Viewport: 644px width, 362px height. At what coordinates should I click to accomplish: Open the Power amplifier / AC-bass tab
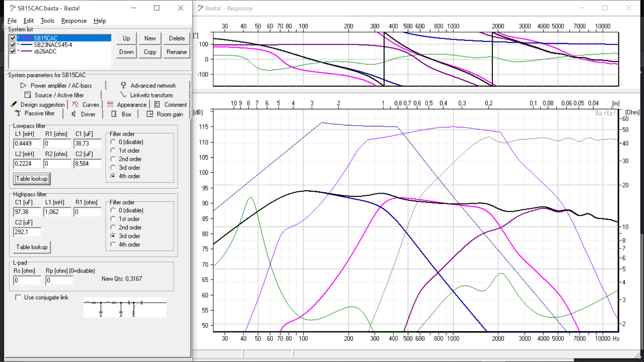tap(56, 85)
